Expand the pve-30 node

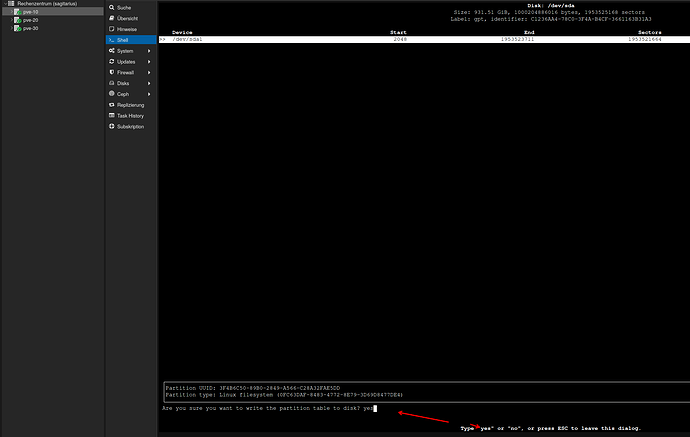point(11,28)
